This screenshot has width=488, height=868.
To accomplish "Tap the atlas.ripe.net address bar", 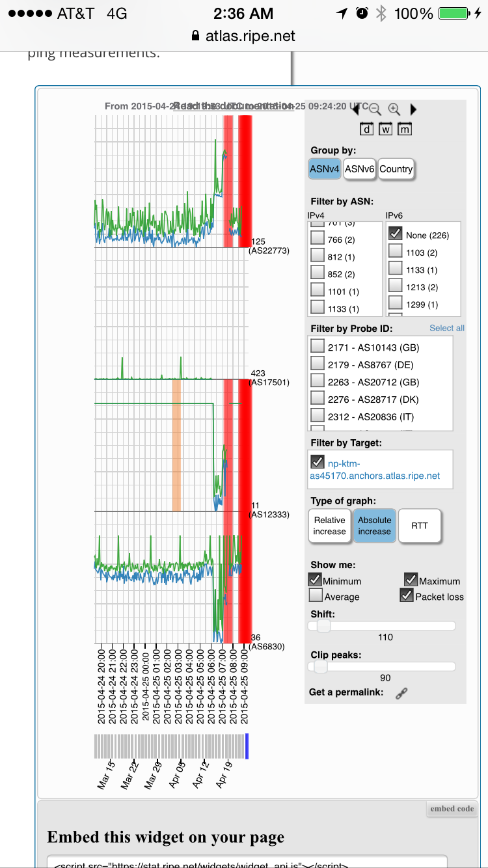I will click(x=244, y=36).
